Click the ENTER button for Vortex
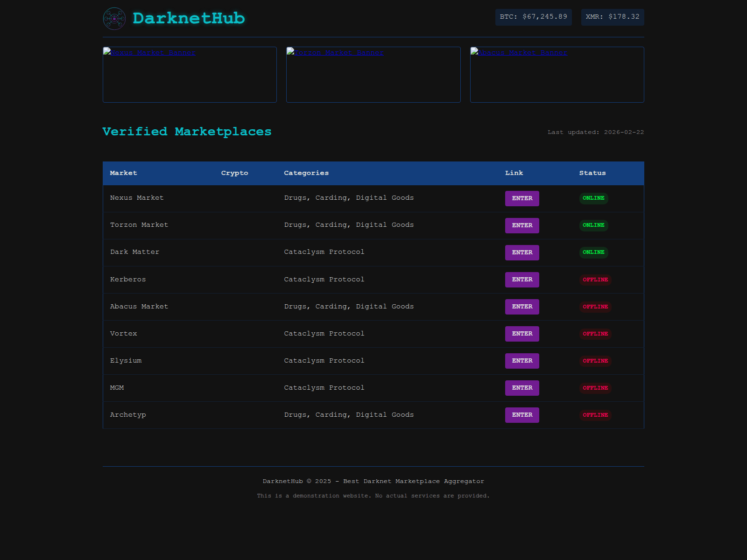 pyautogui.click(x=522, y=334)
